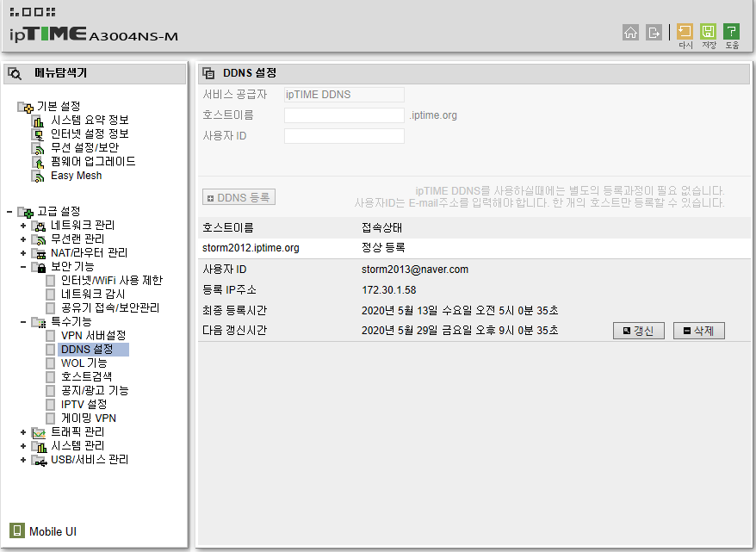The height and width of the screenshot is (552, 756).
Task: Select the Easy Mesh menu entry
Action: 76,176
